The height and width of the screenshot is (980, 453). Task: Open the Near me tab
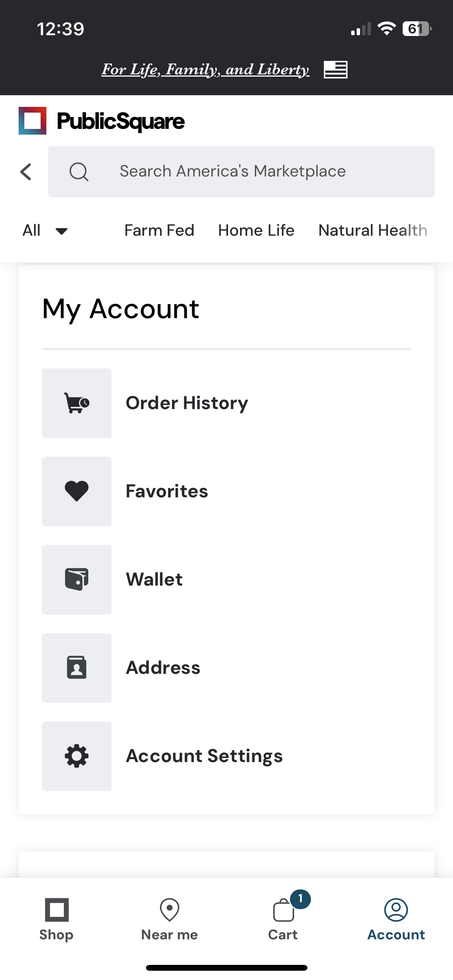170,919
